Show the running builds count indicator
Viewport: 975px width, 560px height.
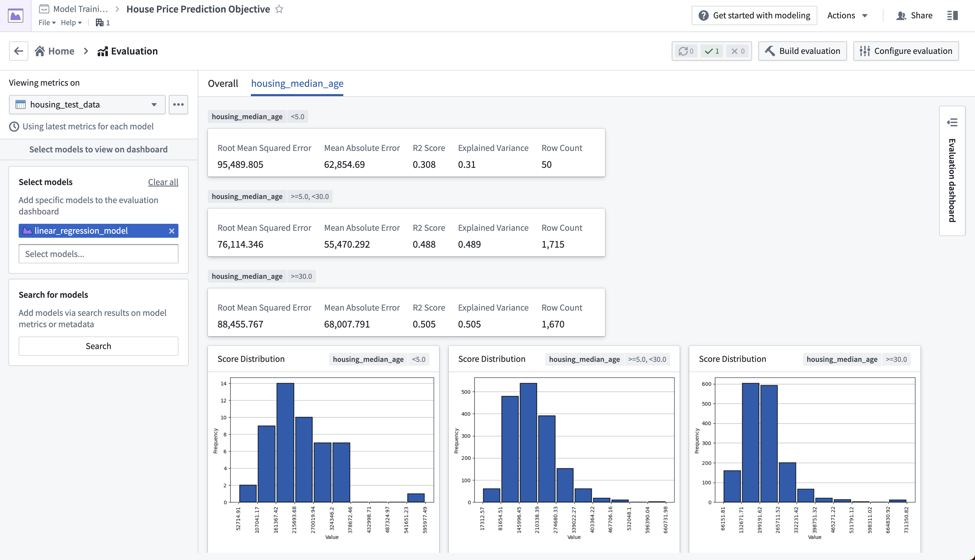(686, 51)
